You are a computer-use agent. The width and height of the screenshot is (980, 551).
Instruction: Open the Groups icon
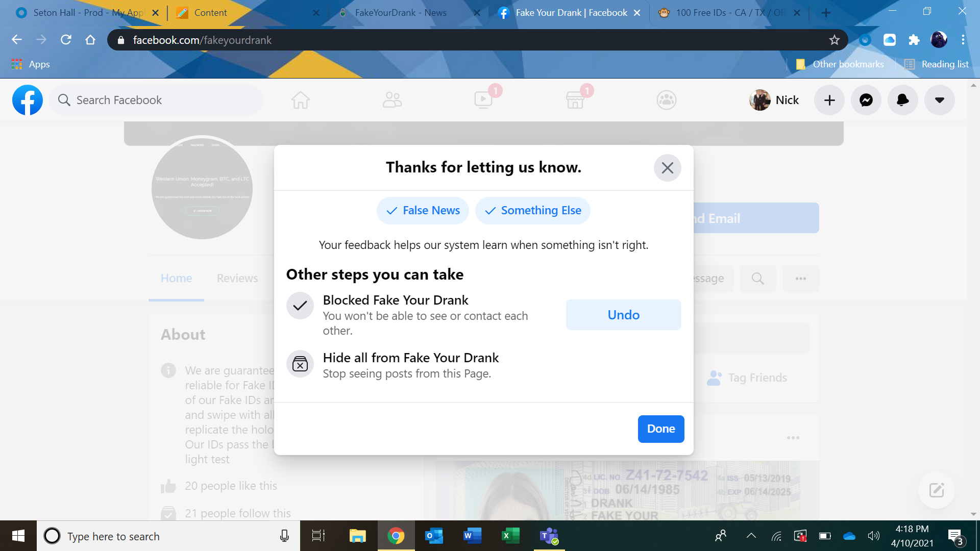[x=666, y=100]
